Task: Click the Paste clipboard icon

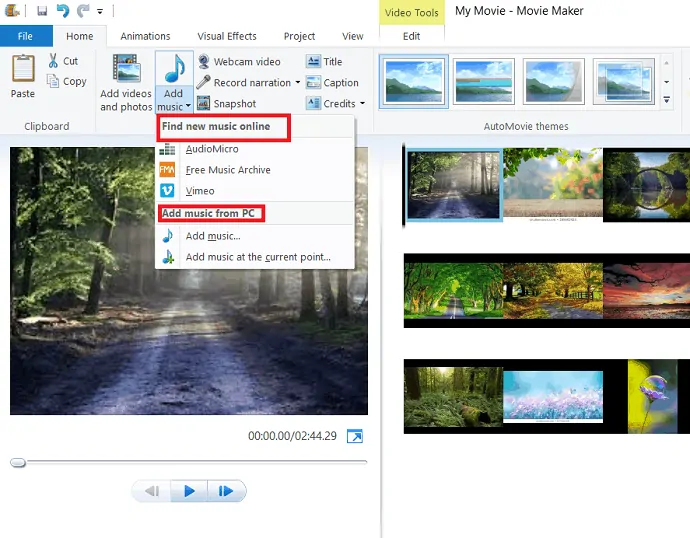Action: coord(23,69)
